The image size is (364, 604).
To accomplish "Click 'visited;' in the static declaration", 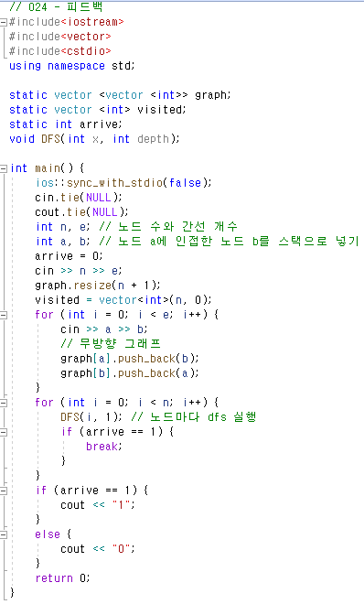I will coord(161,110).
